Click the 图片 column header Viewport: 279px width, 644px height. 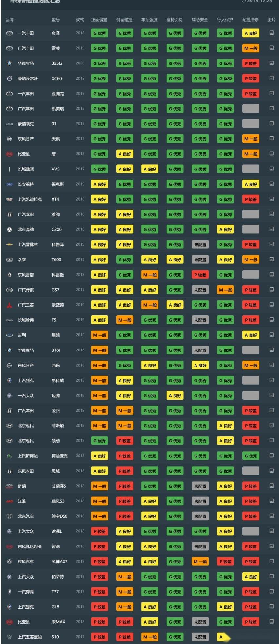pos(271,20)
